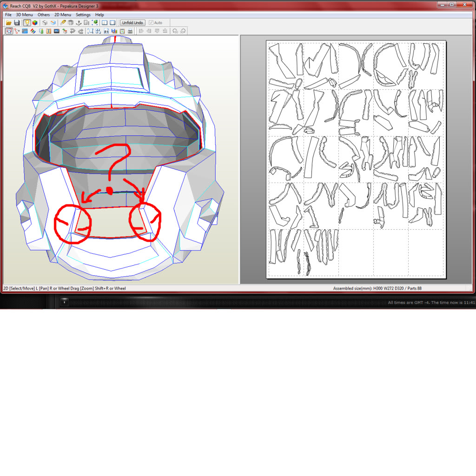Click the Unfold Undo button

coord(132,23)
